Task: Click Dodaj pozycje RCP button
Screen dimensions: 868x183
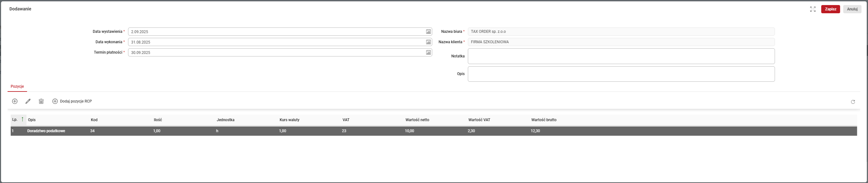Action: [x=72, y=101]
